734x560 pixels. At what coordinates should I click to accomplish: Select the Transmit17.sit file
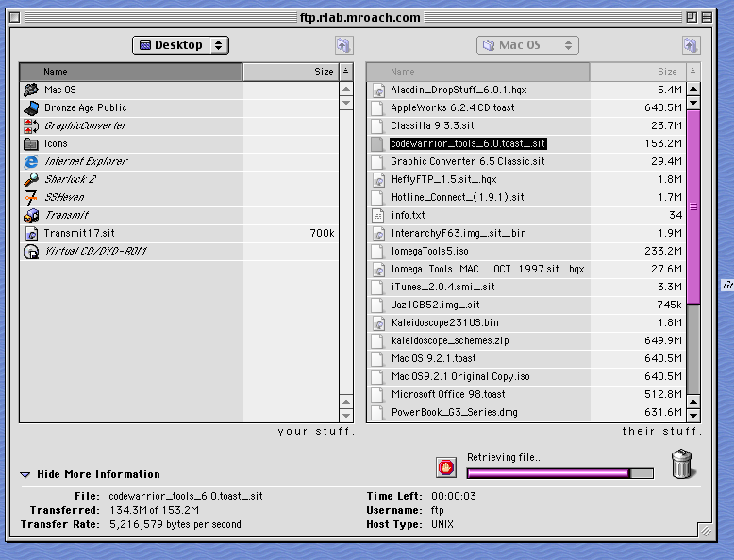coord(79,233)
